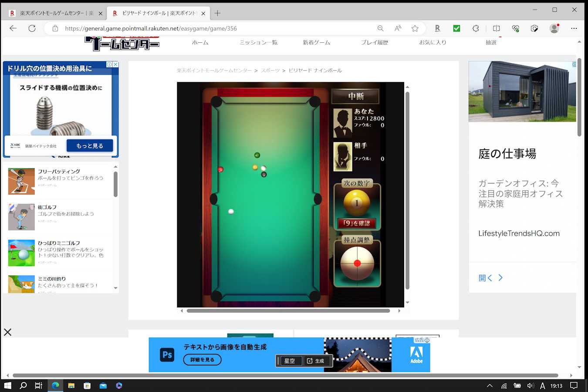Open the zoom magnifier icon in address bar

coord(380,28)
